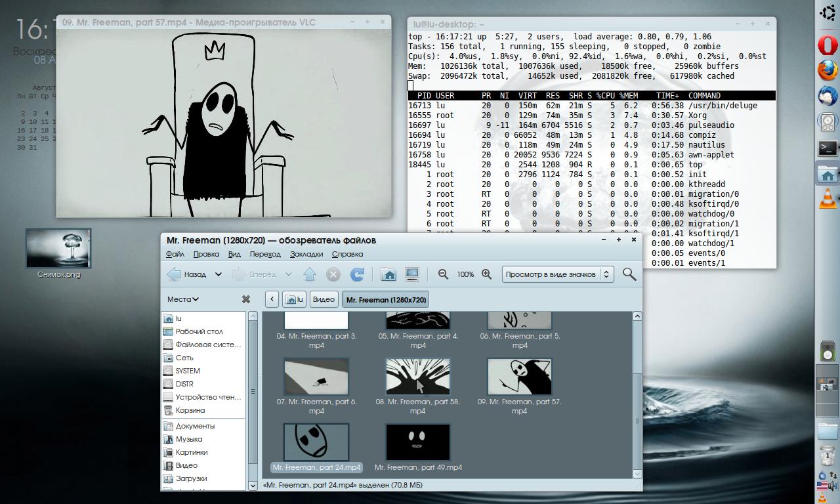Open the Справка menu

347,254
